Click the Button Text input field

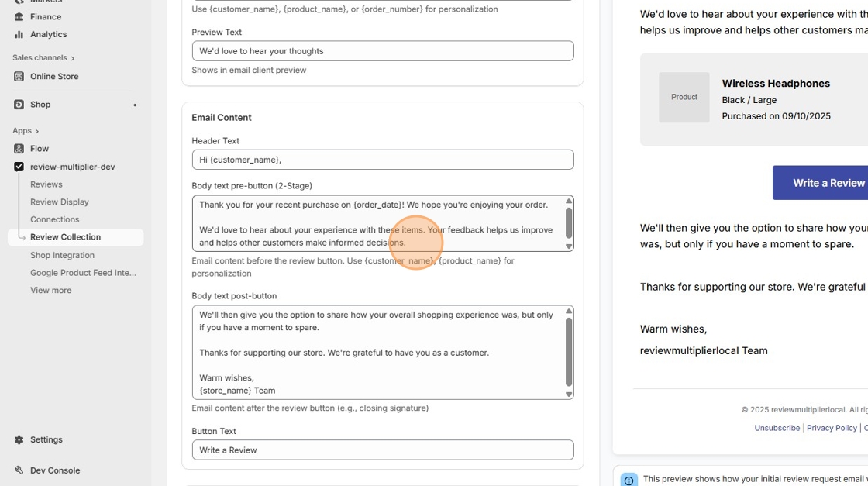pos(383,450)
